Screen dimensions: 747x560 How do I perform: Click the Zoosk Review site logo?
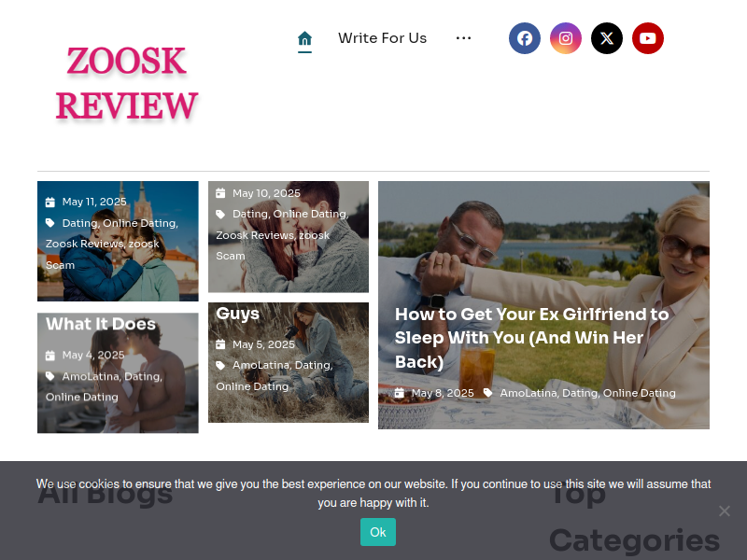[127, 83]
